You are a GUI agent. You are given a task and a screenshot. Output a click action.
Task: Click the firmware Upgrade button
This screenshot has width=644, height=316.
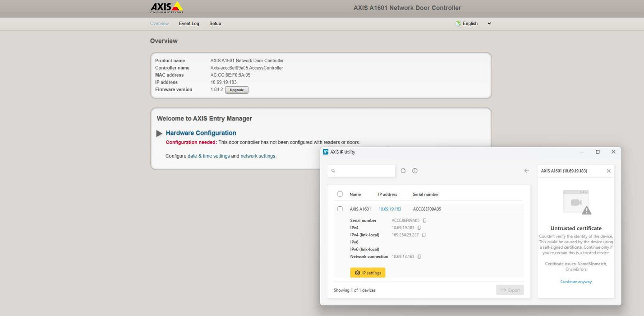pos(237,90)
